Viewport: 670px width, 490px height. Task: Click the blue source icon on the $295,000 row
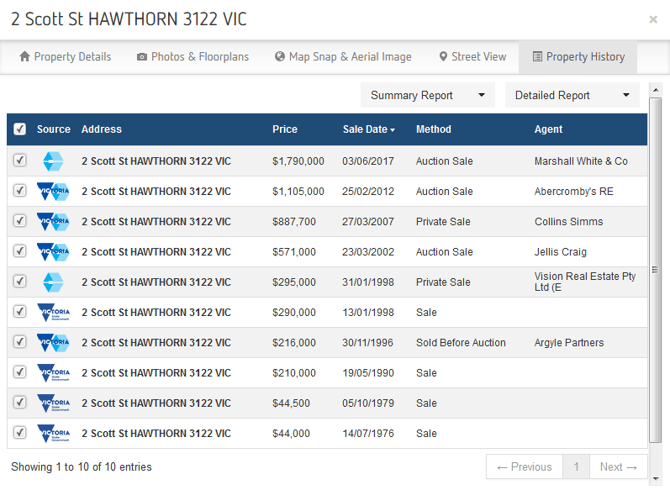coord(53,282)
